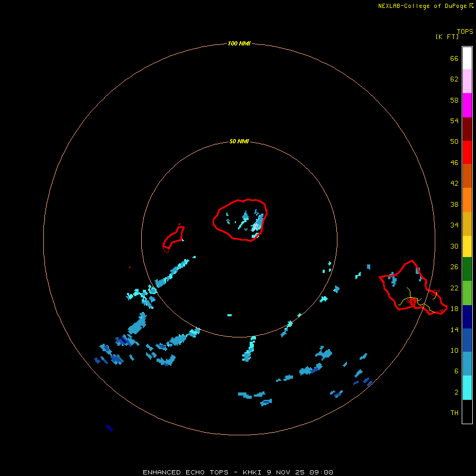The image size is (476, 476).
Task: Click the medium blue swatch between 10 and 14
Action: [x=467, y=340]
